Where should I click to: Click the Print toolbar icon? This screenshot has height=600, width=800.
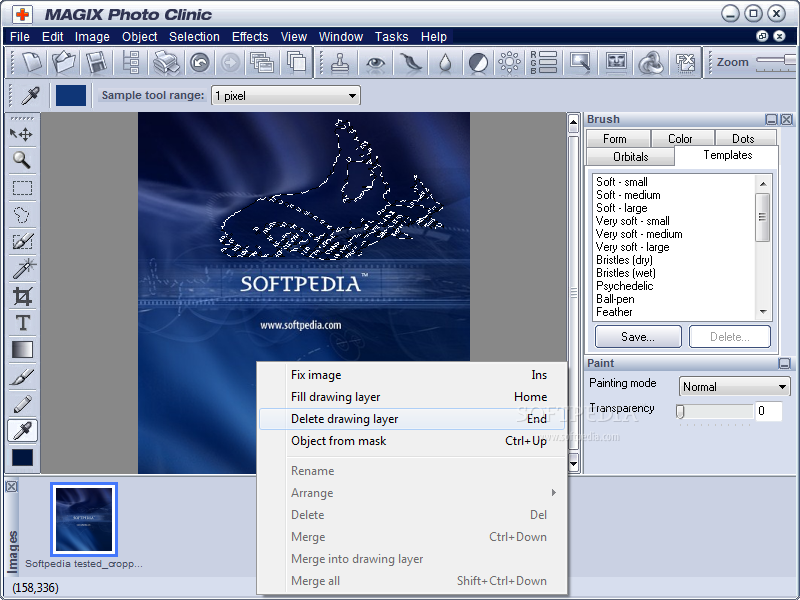(x=166, y=63)
